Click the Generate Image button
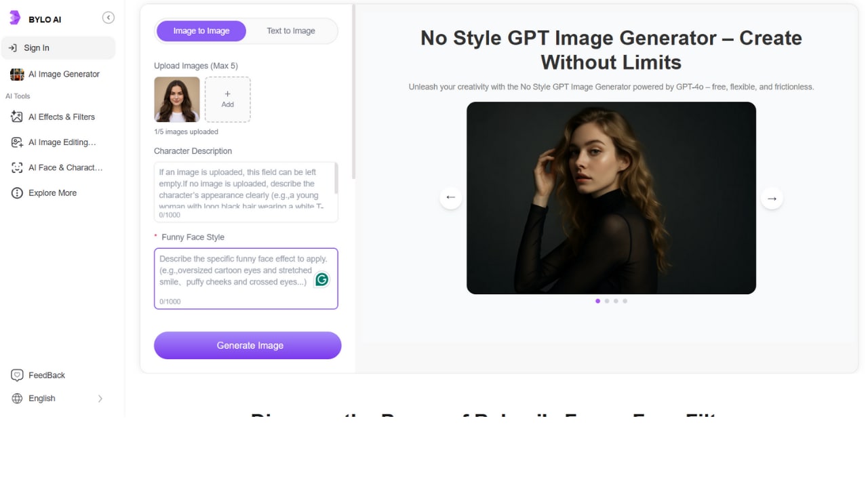 [248, 345]
